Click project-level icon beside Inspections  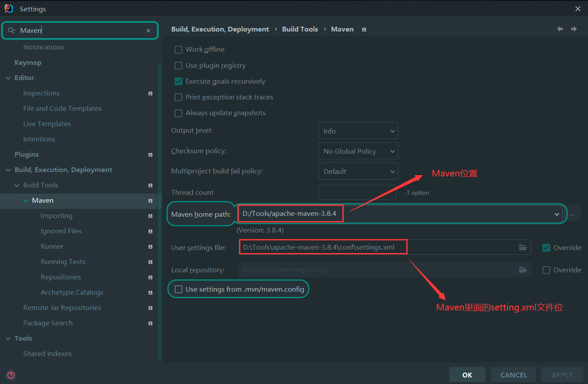point(150,93)
